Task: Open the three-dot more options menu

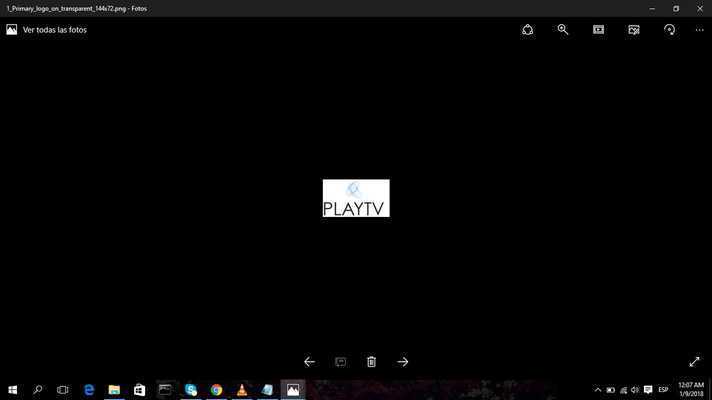Action: pyautogui.click(x=699, y=30)
